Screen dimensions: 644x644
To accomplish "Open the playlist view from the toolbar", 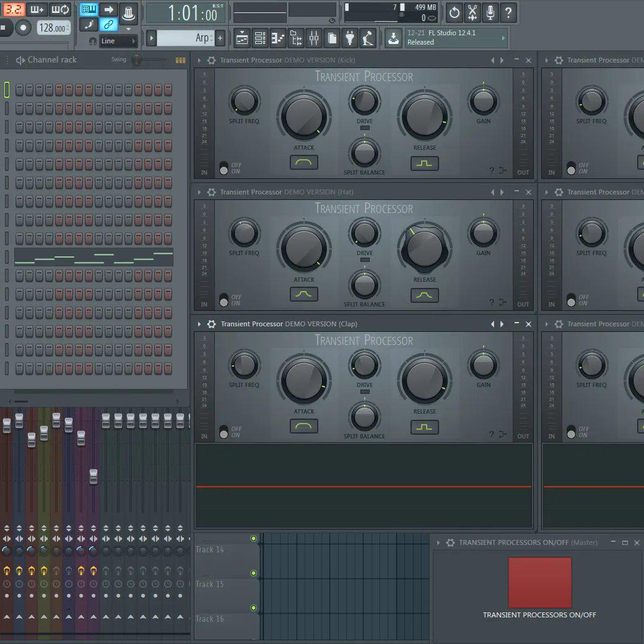I will [x=242, y=38].
